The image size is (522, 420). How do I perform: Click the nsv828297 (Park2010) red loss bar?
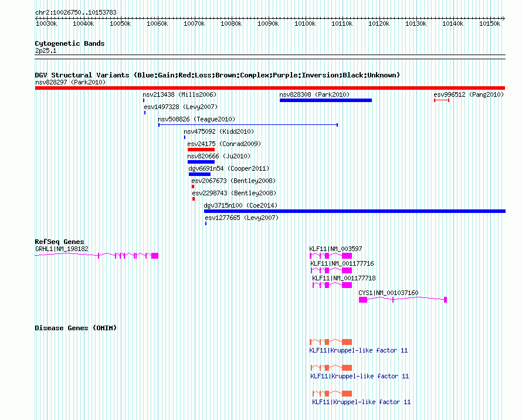270,88
